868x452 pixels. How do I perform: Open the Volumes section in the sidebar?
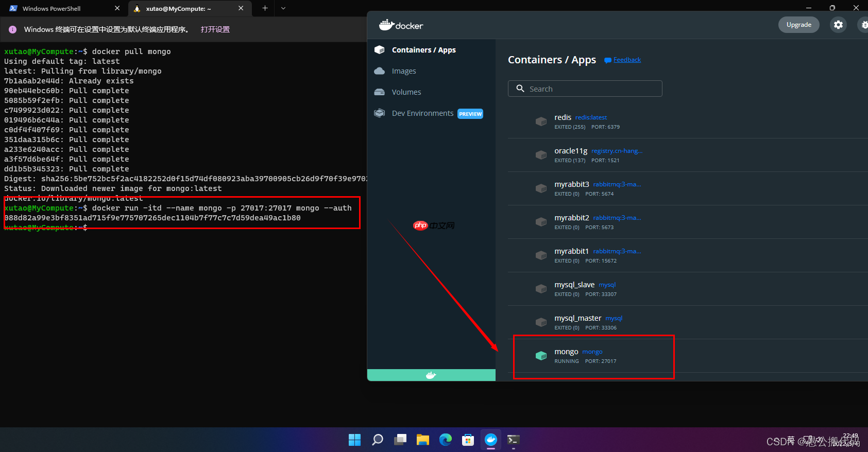pos(406,92)
